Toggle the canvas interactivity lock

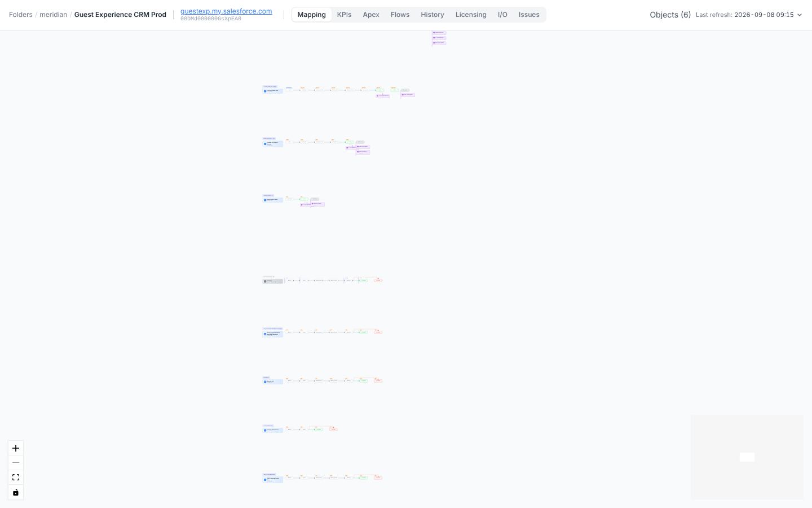pyautogui.click(x=16, y=492)
